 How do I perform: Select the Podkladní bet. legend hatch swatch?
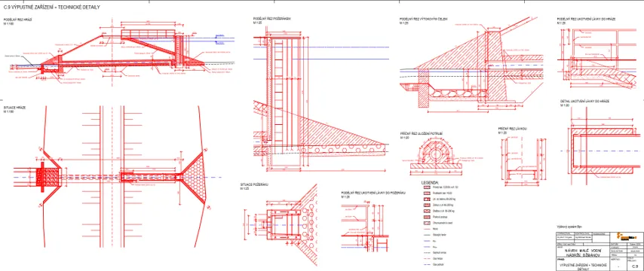[426, 193]
